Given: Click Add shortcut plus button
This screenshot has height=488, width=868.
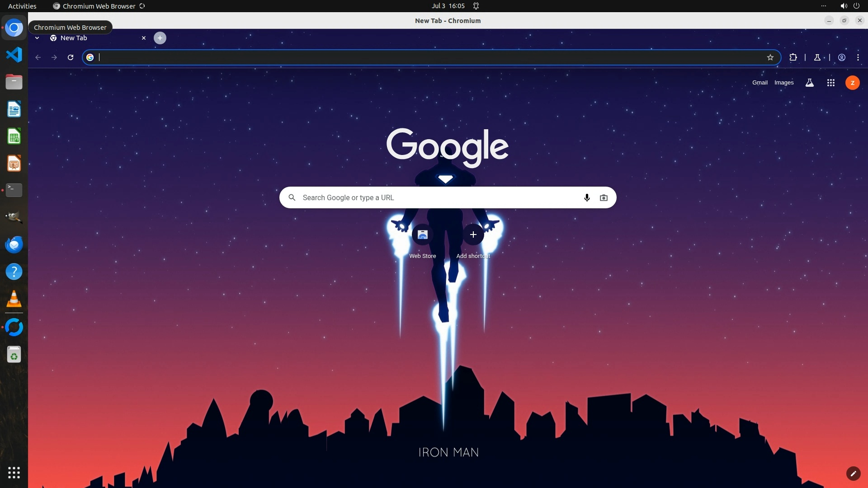Looking at the screenshot, I should click(x=473, y=235).
